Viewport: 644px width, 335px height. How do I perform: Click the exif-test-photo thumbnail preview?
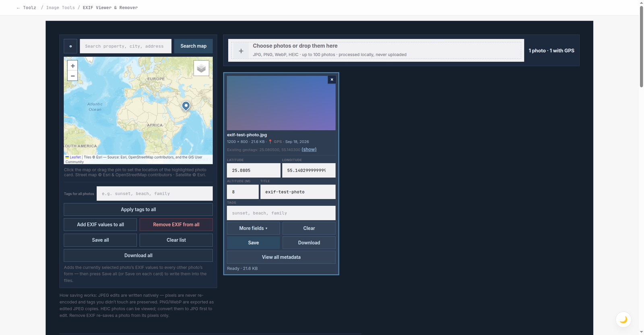point(281,103)
